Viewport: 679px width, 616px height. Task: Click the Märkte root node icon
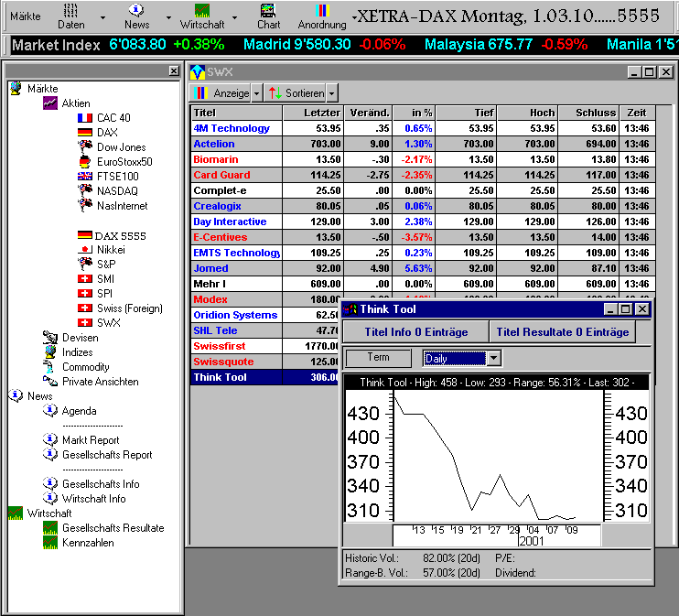pyautogui.click(x=16, y=89)
